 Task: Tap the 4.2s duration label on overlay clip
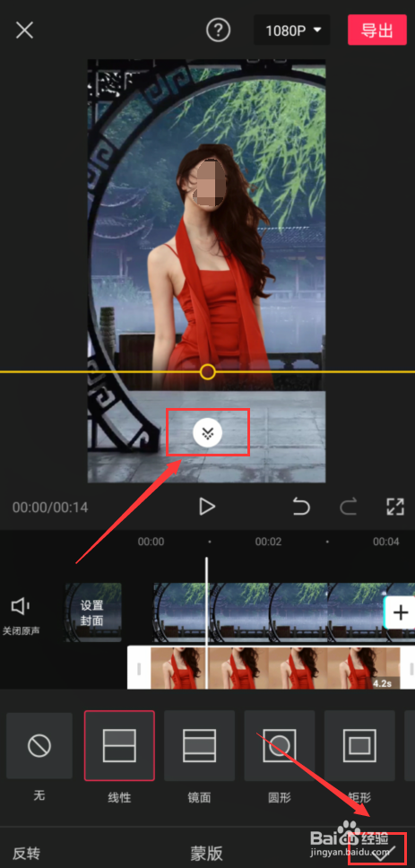click(x=384, y=682)
